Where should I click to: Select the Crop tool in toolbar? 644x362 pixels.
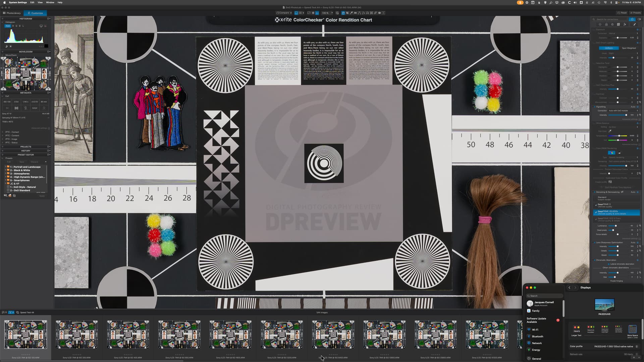347,13
